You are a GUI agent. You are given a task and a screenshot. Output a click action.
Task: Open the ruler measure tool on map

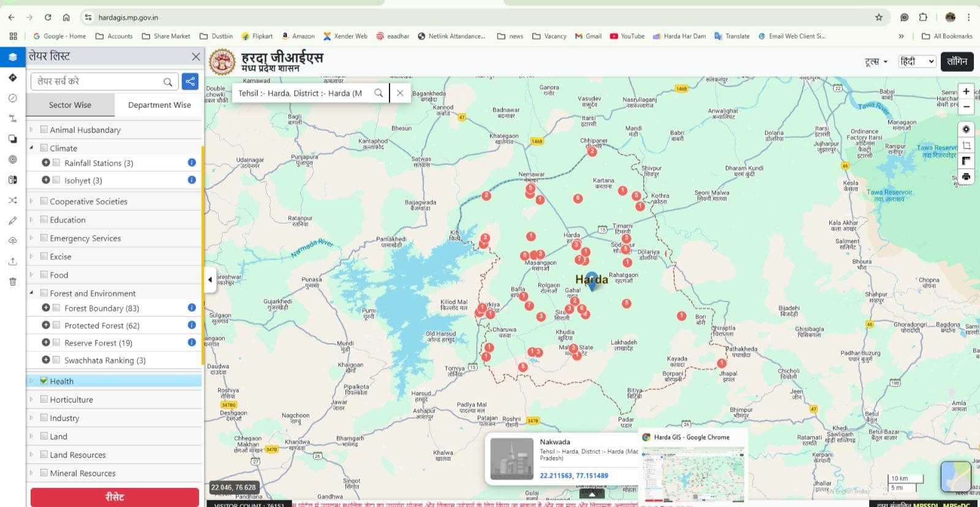tap(966, 161)
